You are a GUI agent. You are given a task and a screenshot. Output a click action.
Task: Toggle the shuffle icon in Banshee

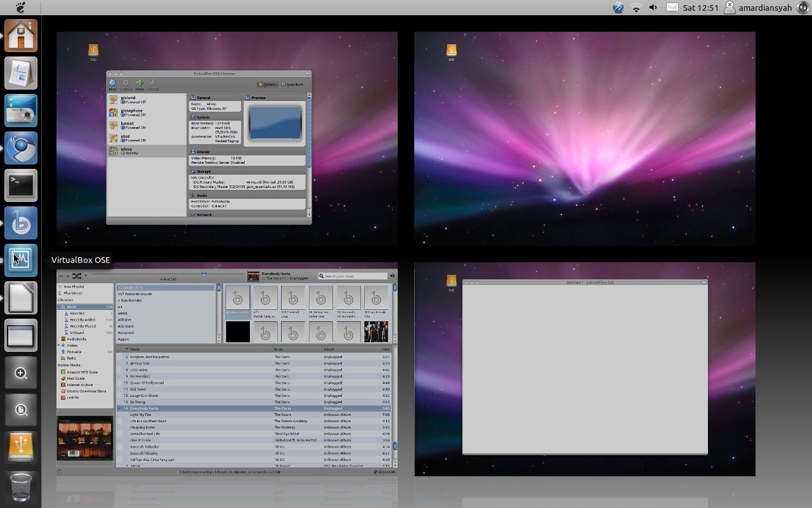(76, 276)
